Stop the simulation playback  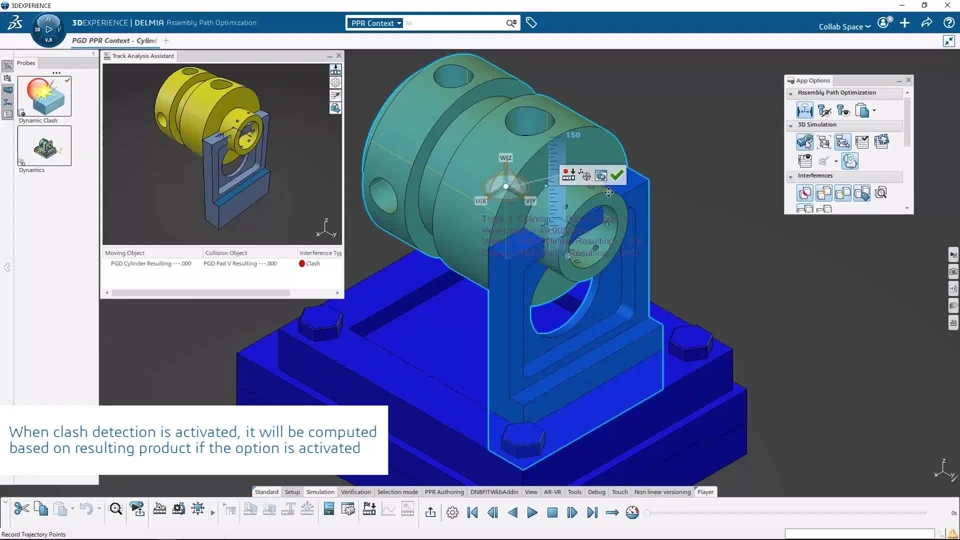coord(552,512)
